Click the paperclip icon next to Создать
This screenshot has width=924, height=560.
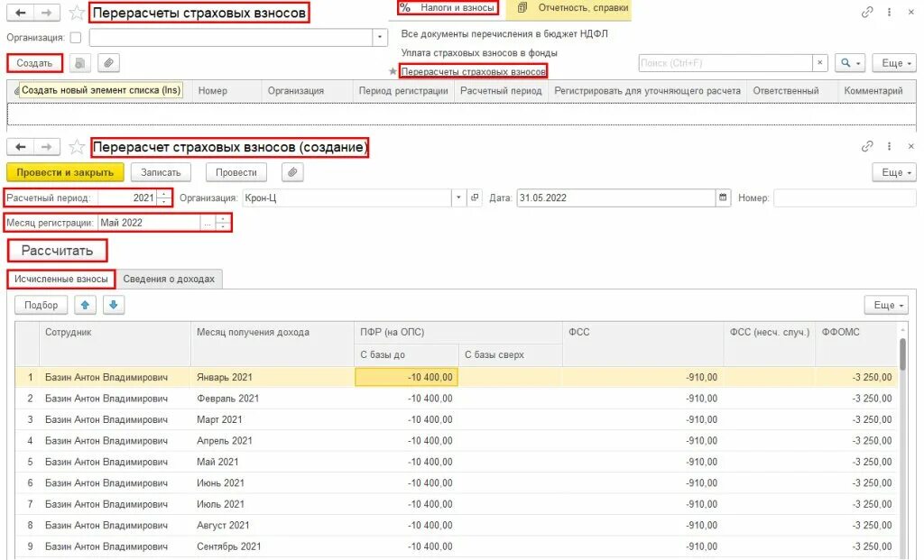click(x=108, y=63)
